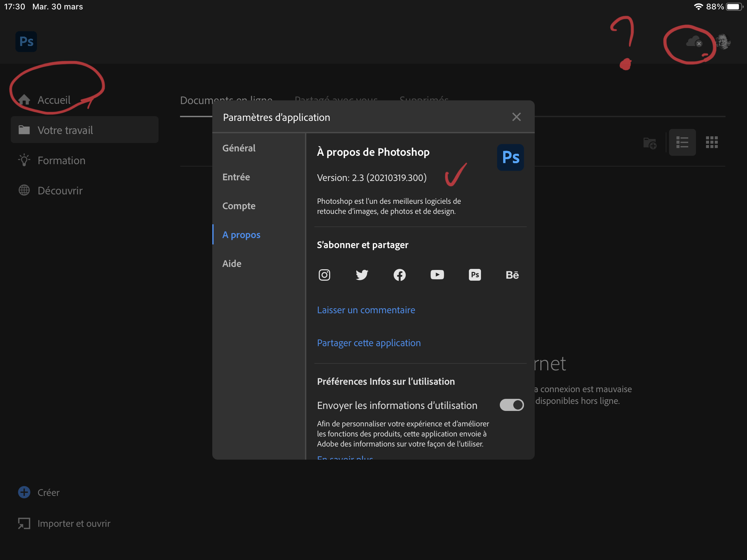Image resolution: width=747 pixels, height=560 pixels.
Task: Switch to grid view layout
Action: pos(712,142)
